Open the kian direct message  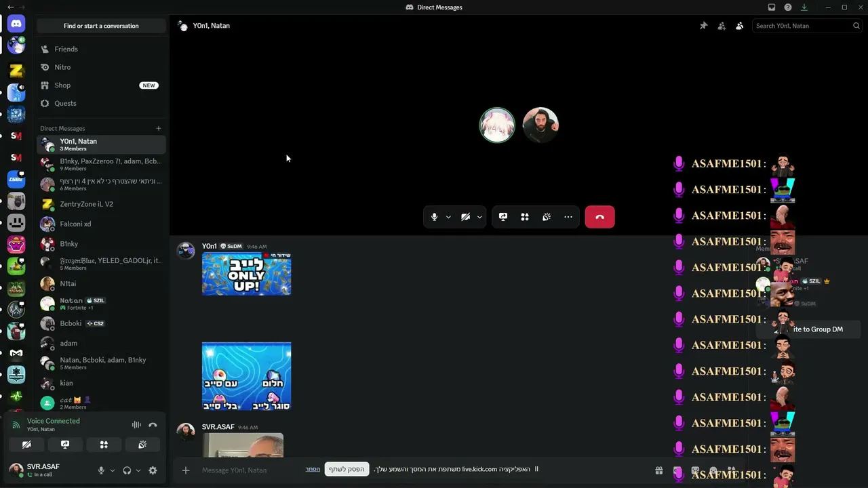101,383
